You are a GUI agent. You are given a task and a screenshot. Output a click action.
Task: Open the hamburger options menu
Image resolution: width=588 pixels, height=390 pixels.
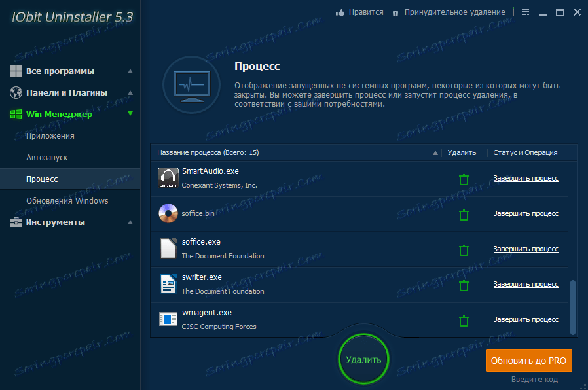pyautogui.click(x=525, y=12)
